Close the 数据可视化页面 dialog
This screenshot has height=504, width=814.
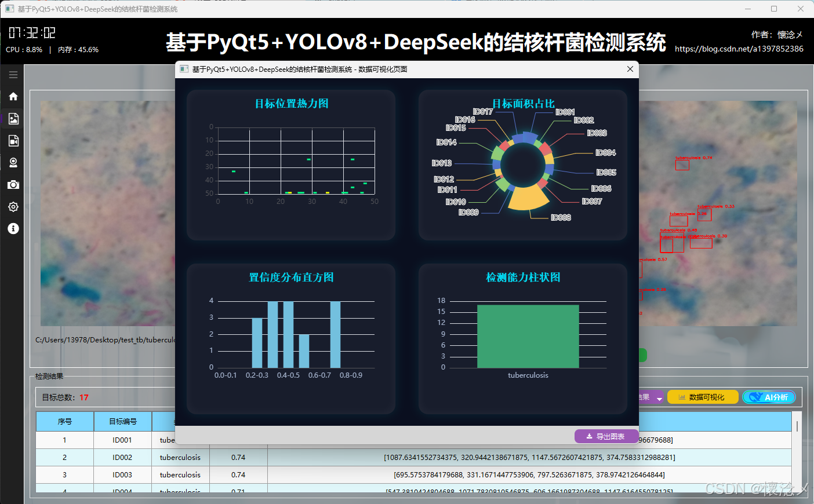tap(630, 69)
